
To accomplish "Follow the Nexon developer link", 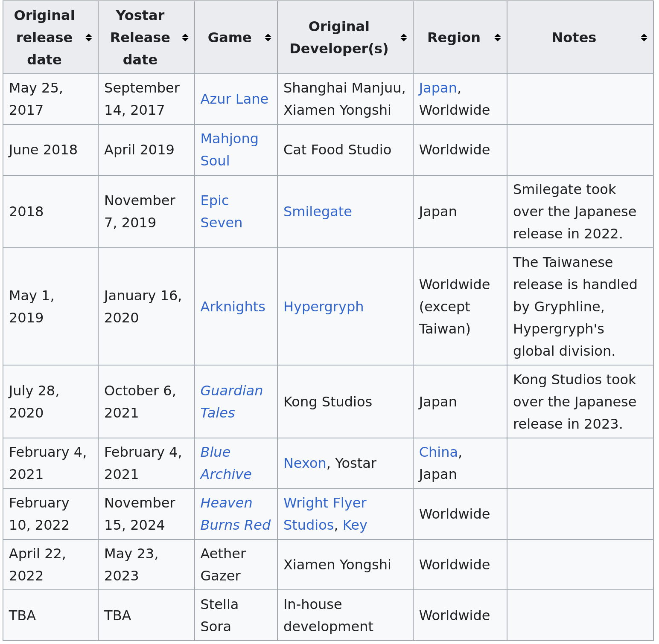I will pos(305,463).
